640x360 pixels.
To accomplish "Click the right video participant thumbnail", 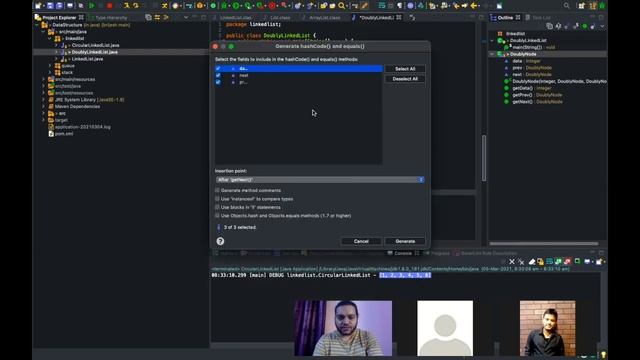I will (x=547, y=328).
